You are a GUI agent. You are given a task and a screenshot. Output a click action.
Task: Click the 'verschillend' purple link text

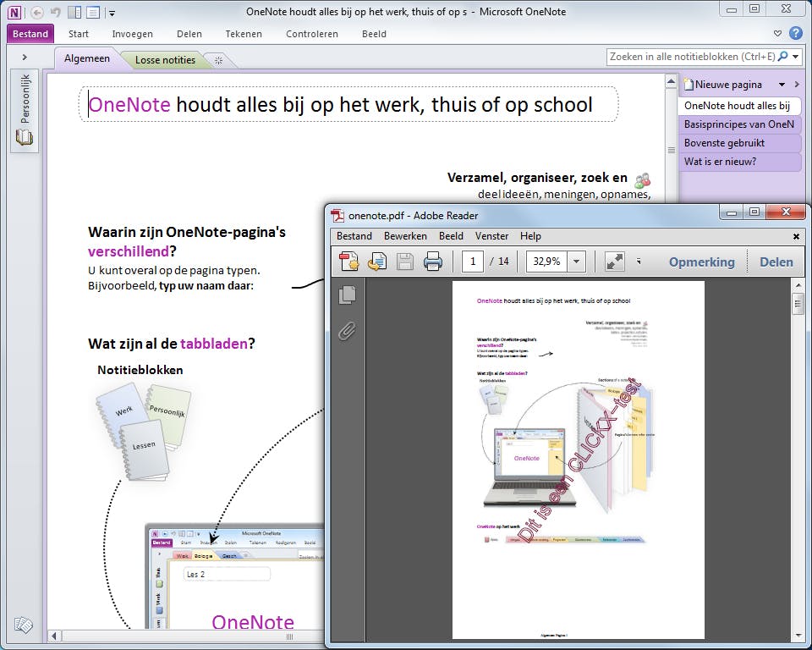[129, 251]
